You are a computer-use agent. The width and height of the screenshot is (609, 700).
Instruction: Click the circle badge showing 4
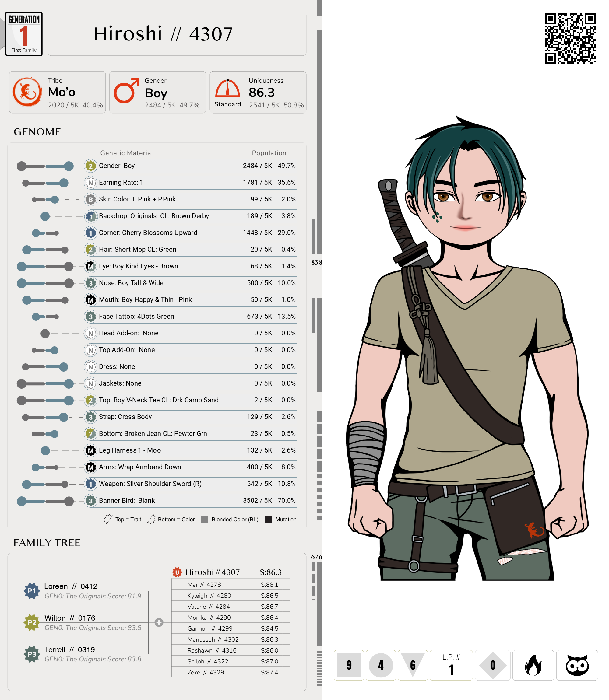coord(381,665)
